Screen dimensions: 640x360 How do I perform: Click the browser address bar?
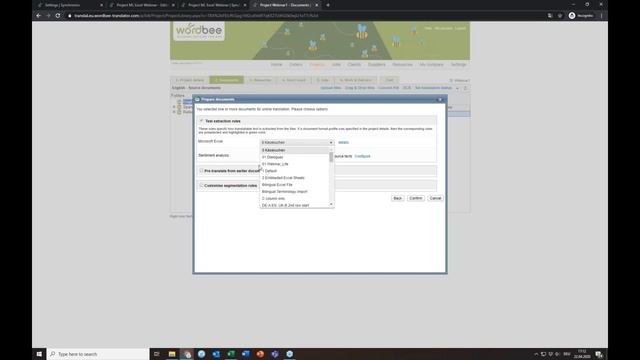pyautogui.click(x=306, y=16)
